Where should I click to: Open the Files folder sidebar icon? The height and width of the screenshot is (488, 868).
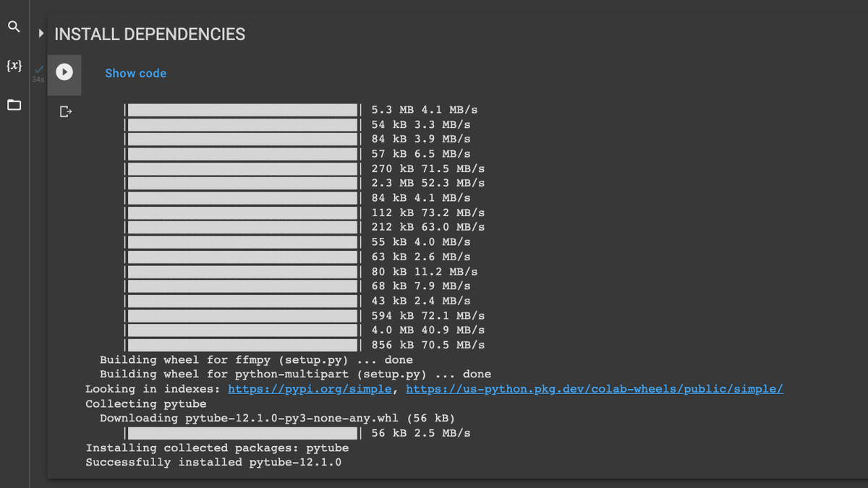pos(14,105)
